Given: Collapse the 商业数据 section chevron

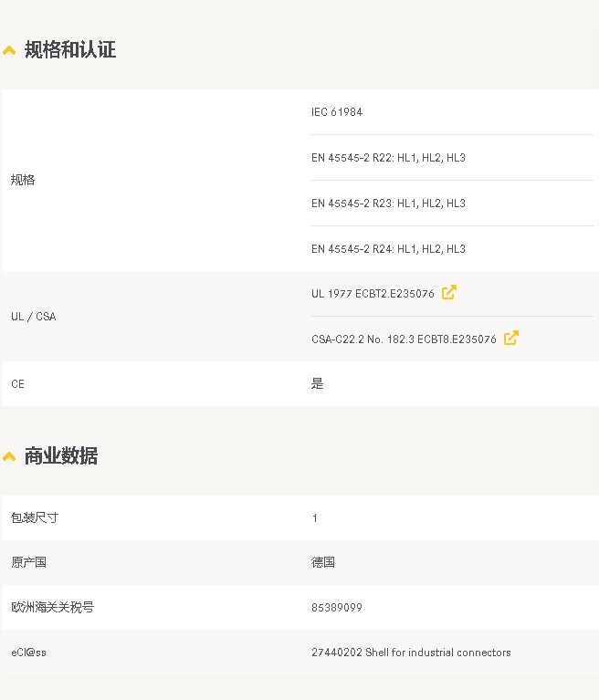Looking at the screenshot, I should tap(9, 456).
